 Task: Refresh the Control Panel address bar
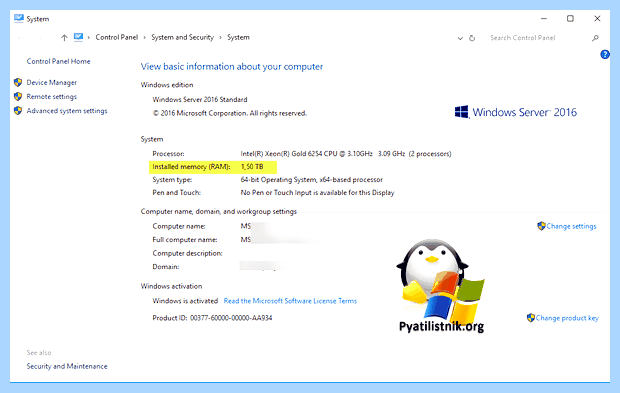[472, 38]
